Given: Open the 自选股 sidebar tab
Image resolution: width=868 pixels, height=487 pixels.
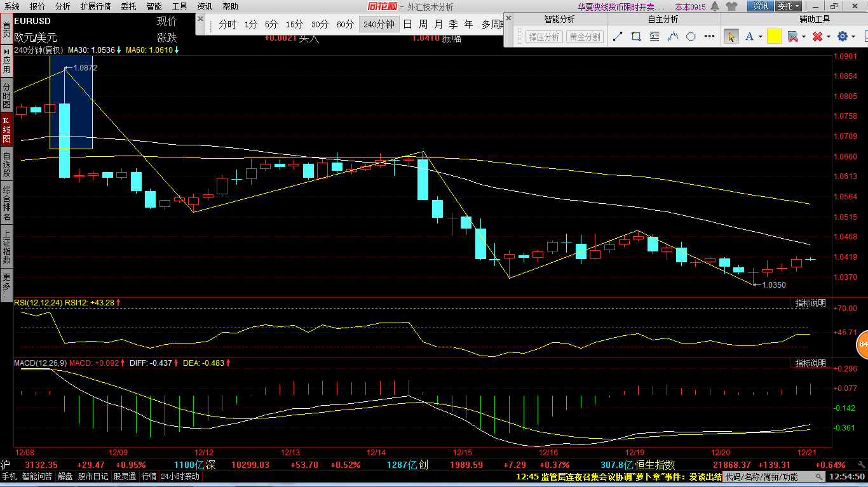Looking at the screenshot, I should 6,164.
